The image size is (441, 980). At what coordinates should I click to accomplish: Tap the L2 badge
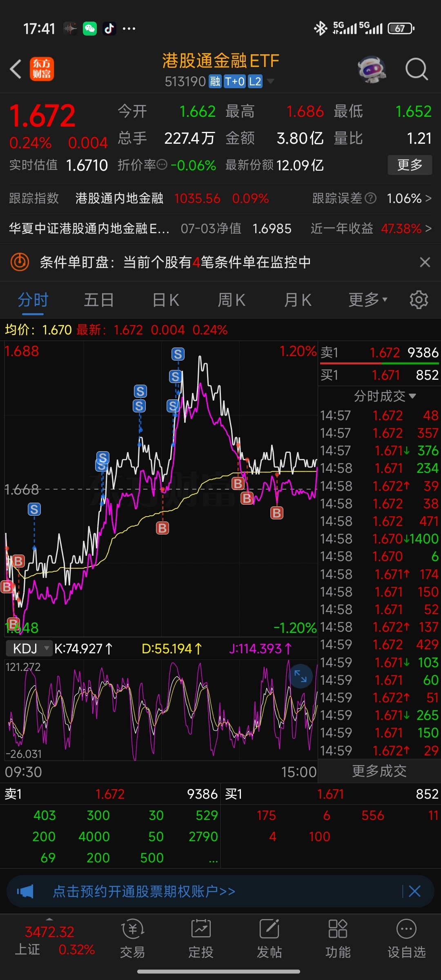(x=255, y=82)
